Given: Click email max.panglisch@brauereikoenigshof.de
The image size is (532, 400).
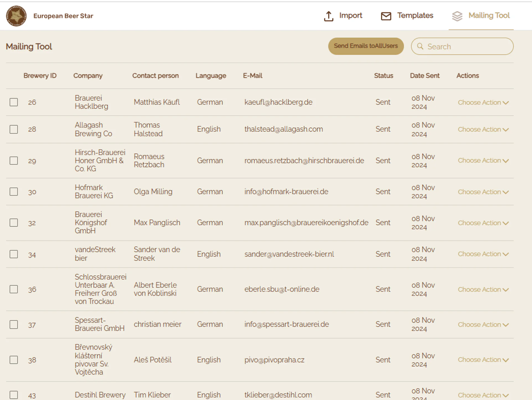Looking at the screenshot, I should click(306, 223).
